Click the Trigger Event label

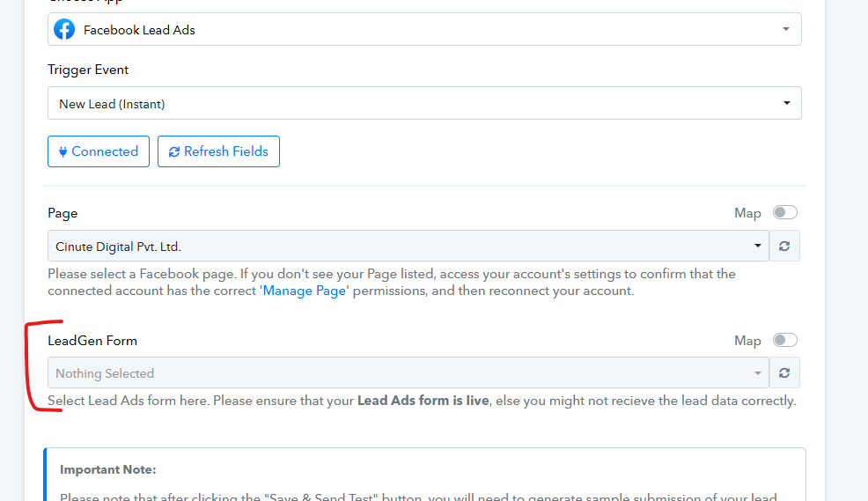coord(88,70)
